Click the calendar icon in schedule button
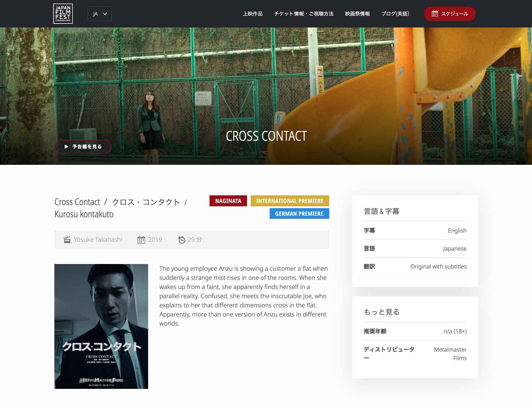Screen dimensions: 532x409 [435, 14]
